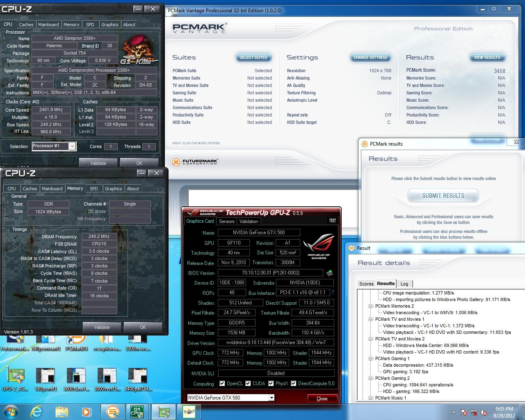Collapse the PCMark TV and Movies 1 node
525x420 pixels.
[x=370, y=319]
